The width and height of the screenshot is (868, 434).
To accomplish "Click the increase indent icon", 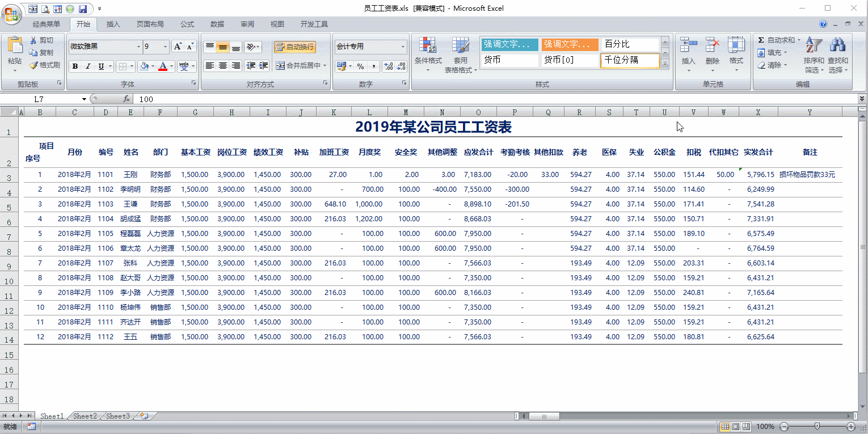I will point(264,66).
